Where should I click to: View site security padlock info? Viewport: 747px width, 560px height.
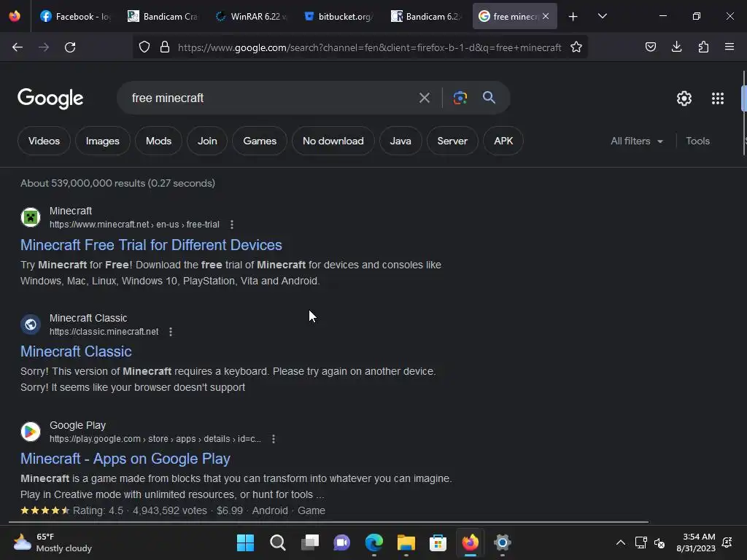tap(165, 47)
